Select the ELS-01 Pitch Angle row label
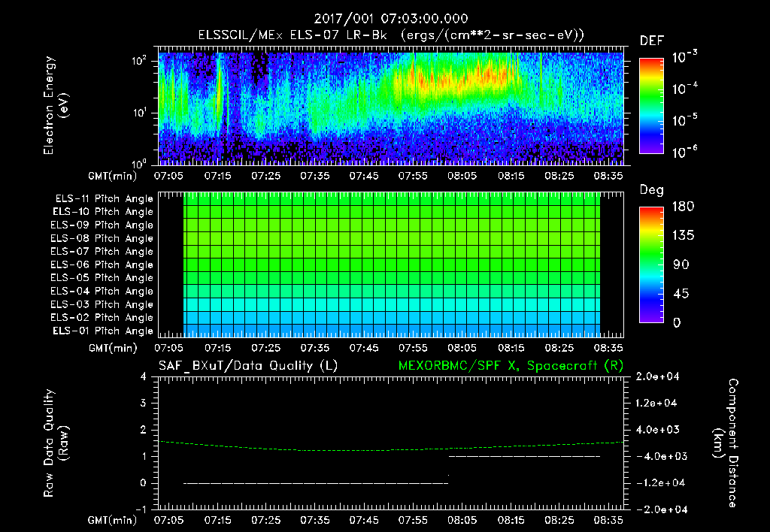The image size is (770, 532). pyautogui.click(x=103, y=331)
